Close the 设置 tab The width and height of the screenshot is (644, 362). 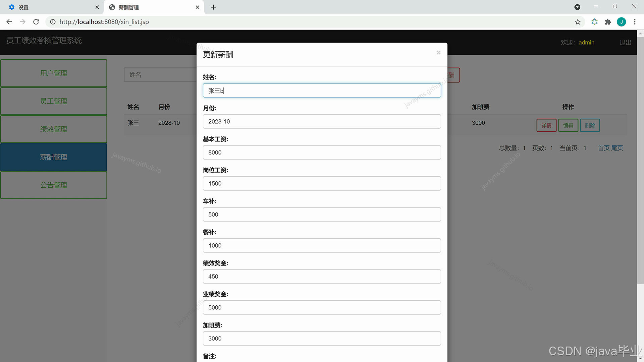(97, 7)
